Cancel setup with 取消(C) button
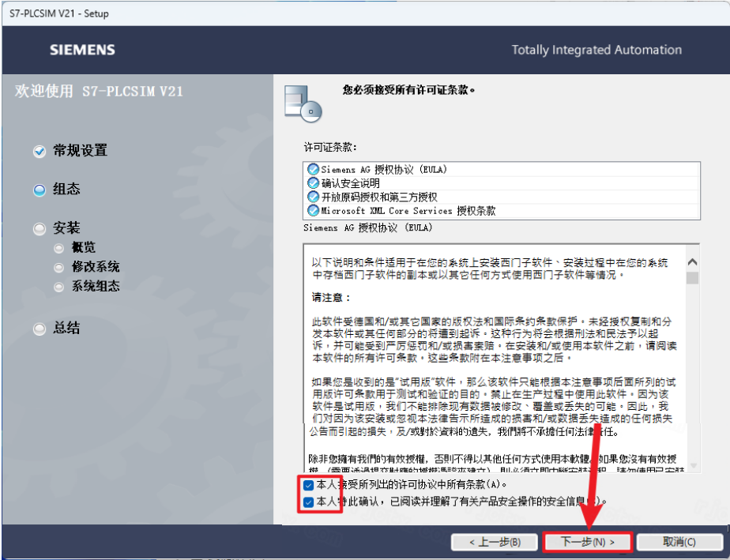Image resolution: width=730 pixels, height=560 pixels. [679, 542]
